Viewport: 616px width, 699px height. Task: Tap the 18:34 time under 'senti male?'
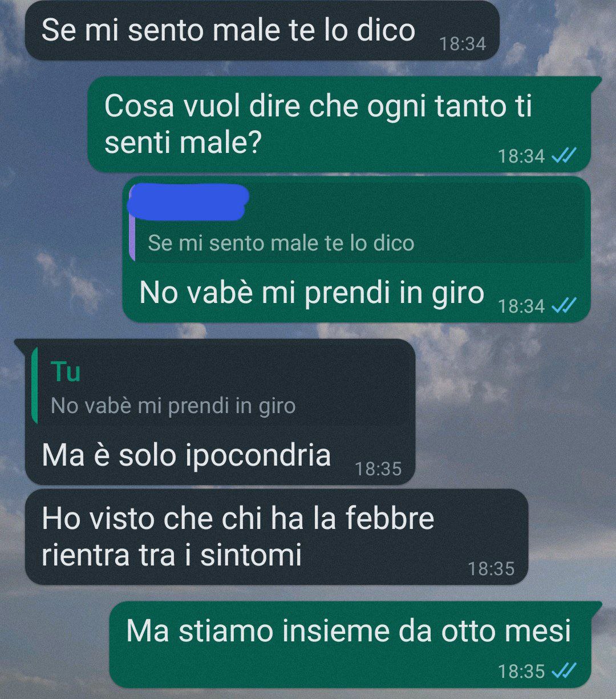521,156
